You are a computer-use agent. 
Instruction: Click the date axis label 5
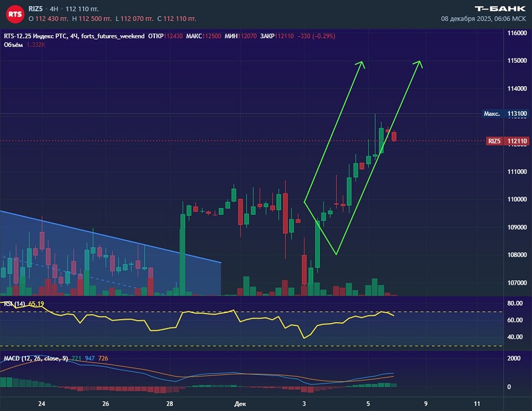click(368, 404)
